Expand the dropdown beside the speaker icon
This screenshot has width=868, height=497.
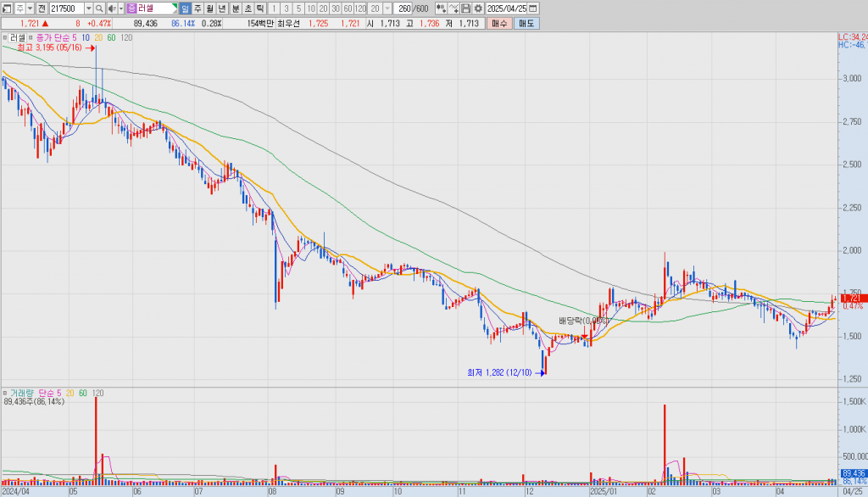click(120, 8)
